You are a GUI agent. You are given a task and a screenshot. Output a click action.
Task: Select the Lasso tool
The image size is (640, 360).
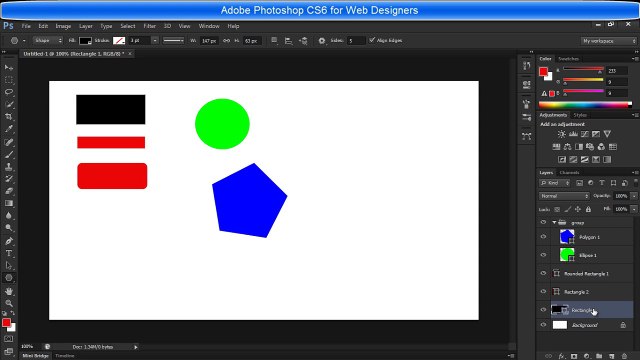point(9,92)
